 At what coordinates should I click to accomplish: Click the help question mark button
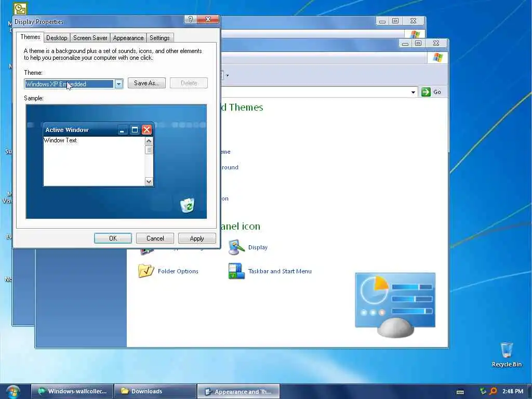point(190,19)
